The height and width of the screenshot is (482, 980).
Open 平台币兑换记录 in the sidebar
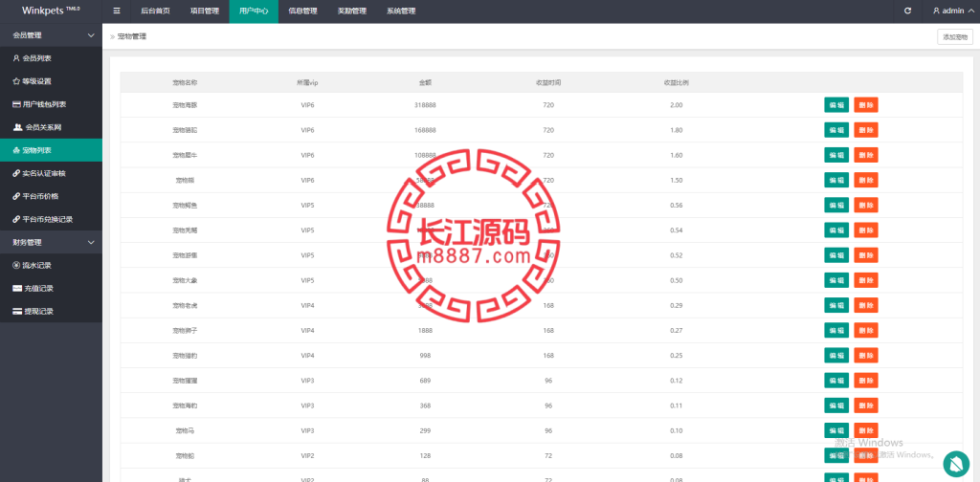pyautogui.click(x=52, y=219)
